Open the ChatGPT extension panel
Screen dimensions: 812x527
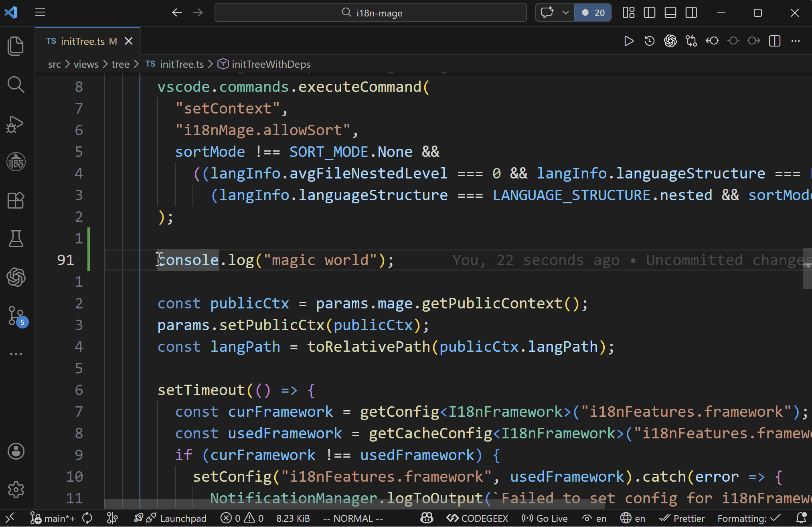[x=16, y=277]
